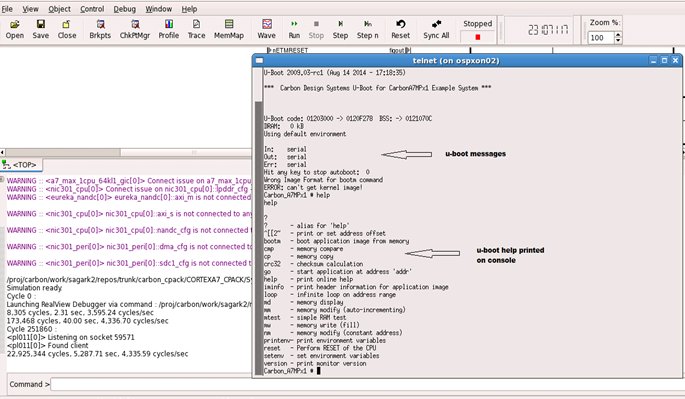Click the nETMRESET signal label
Screen dimensions: 685x399
point(290,50)
